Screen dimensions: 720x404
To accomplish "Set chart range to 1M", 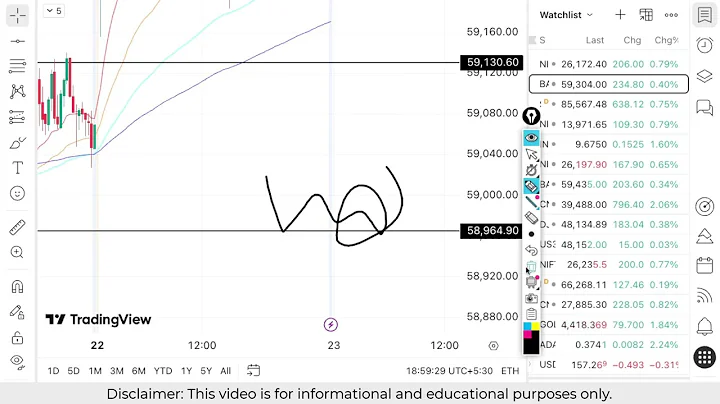I will 95,371.
